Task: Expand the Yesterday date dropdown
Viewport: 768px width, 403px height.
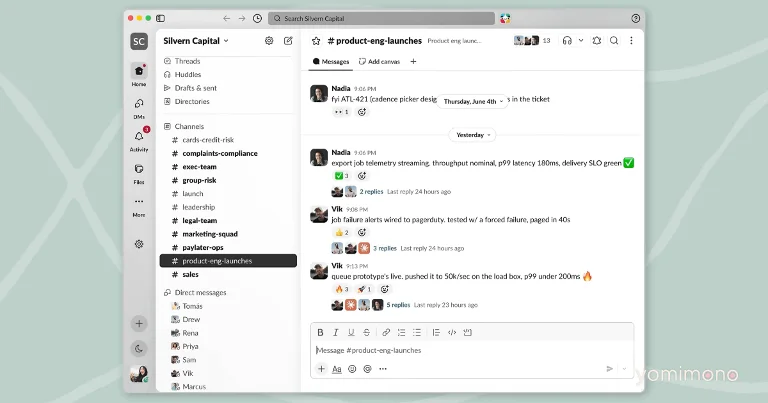Action: coord(472,135)
